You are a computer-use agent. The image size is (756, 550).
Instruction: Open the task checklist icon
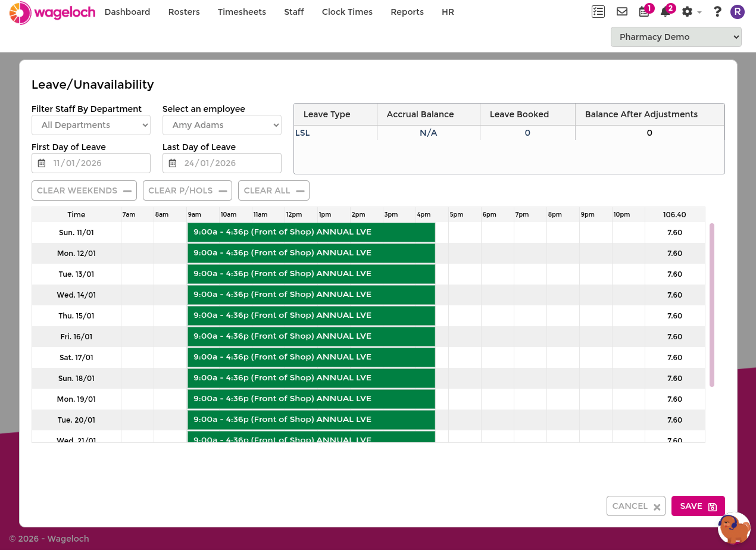pos(598,11)
